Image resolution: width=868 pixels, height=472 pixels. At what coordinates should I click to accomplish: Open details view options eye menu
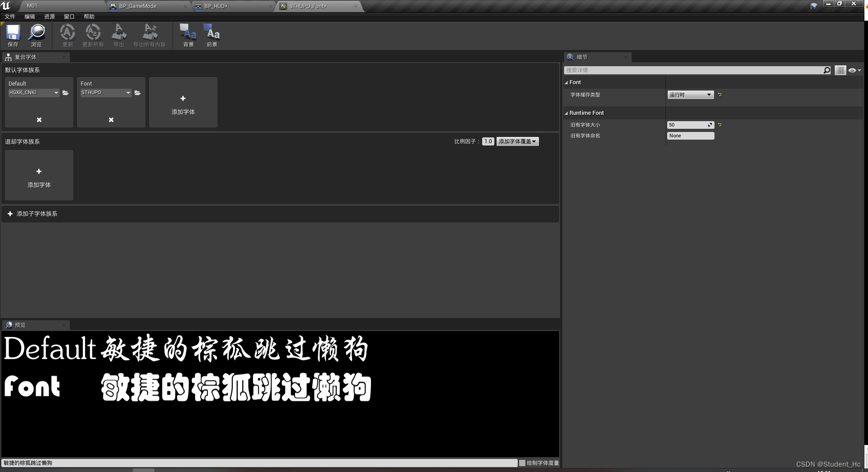[x=854, y=70]
